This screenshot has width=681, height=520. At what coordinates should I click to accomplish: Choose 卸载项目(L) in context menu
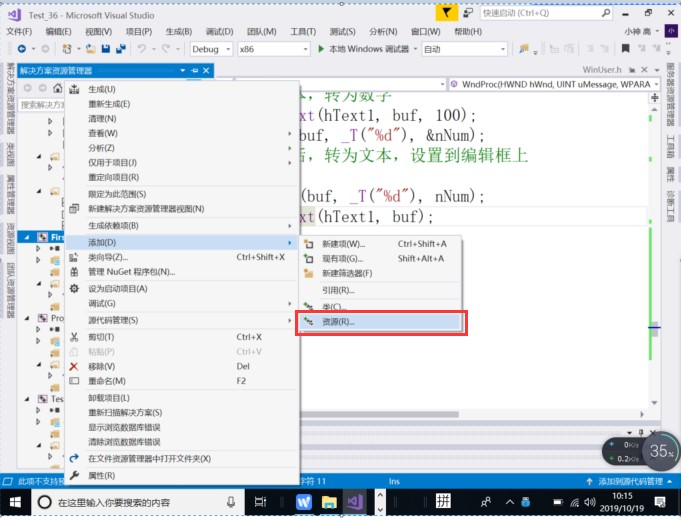tap(182, 398)
